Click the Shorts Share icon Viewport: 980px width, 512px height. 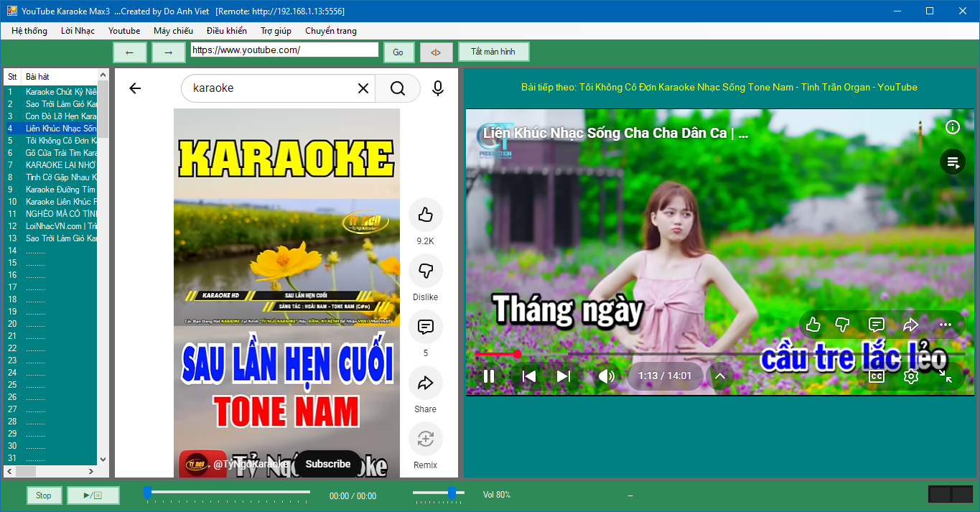(426, 383)
